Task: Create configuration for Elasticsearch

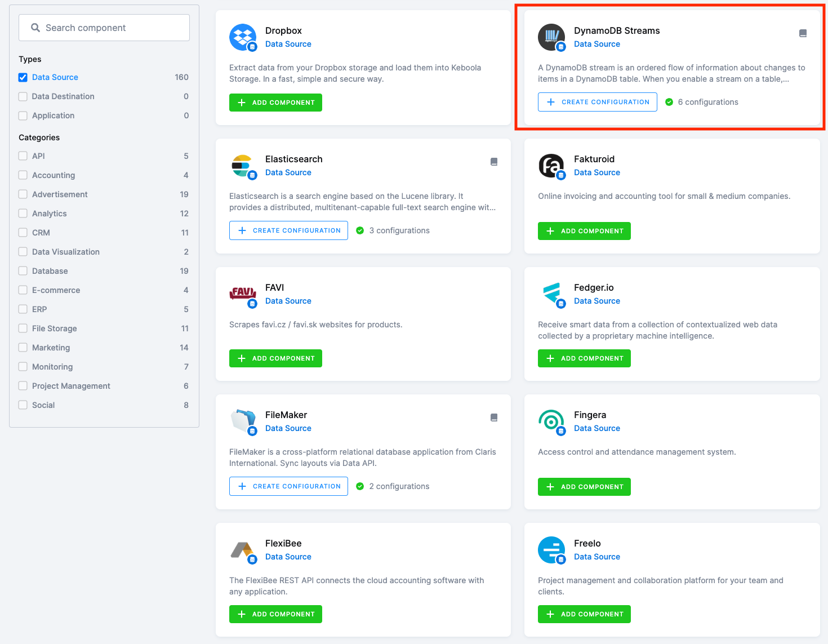Action: pyautogui.click(x=288, y=230)
